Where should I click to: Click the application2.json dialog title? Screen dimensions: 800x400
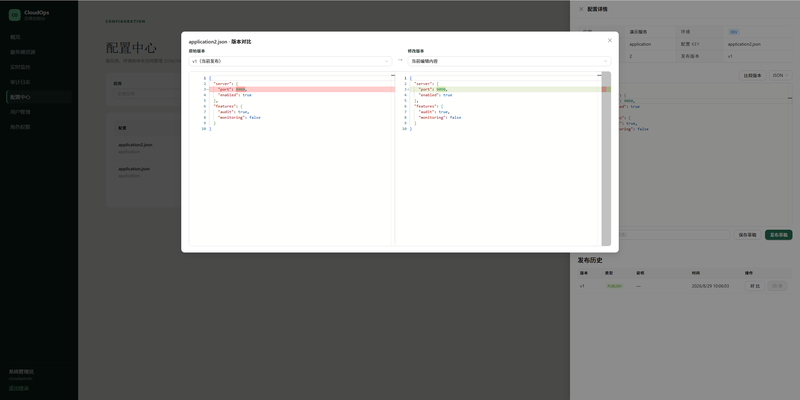click(220, 42)
